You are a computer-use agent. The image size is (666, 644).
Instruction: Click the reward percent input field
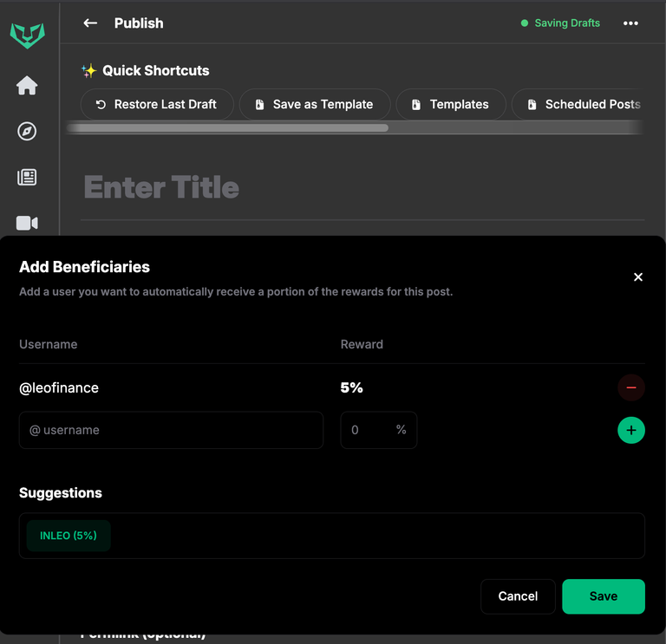378,430
